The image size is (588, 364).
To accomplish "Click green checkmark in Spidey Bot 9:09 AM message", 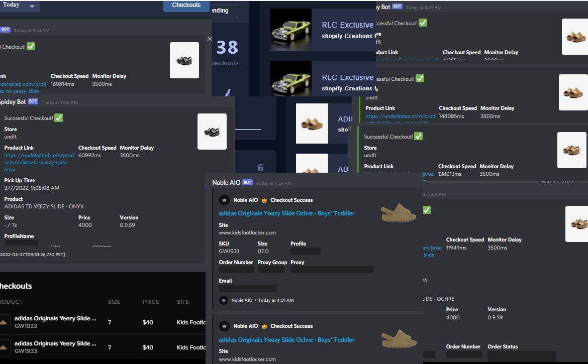I will pos(58,117).
